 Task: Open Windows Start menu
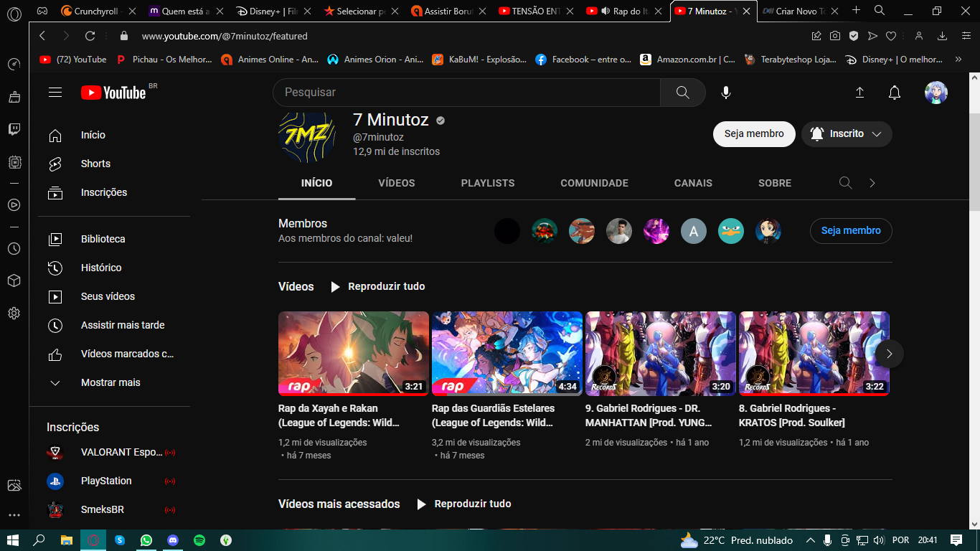pyautogui.click(x=12, y=540)
